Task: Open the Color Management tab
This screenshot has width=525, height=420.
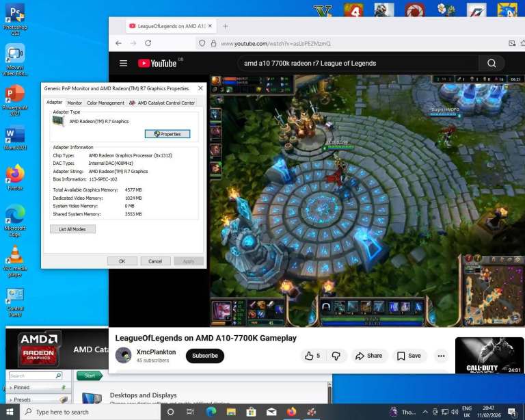Action: [x=105, y=103]
